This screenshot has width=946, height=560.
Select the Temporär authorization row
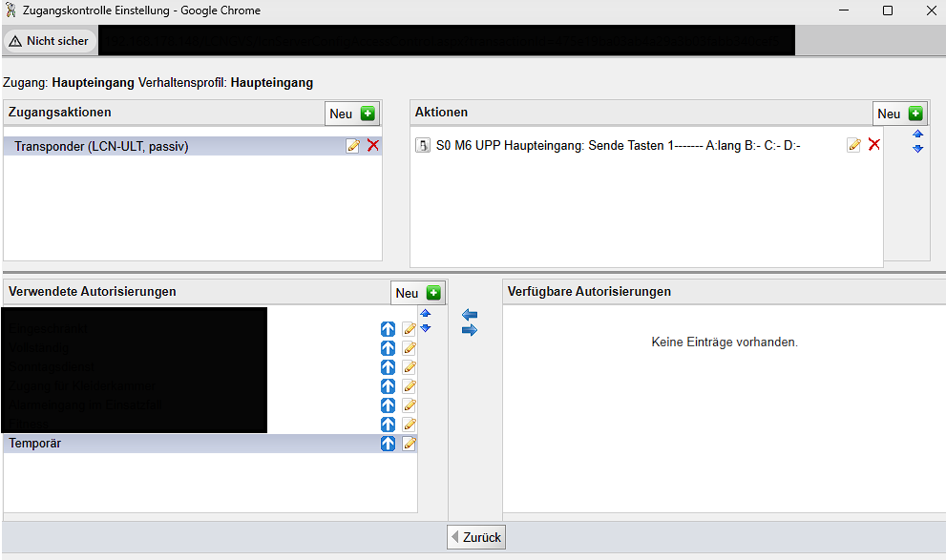tap(191, 444)
